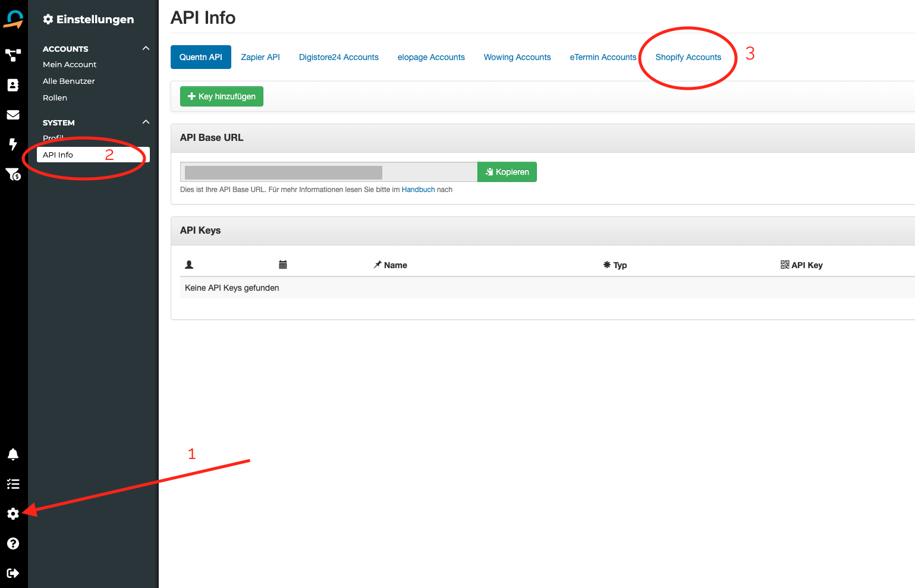This screenshot has width=915, height=588.
Task: Switch to Shopify Accounts tab
Action: pyautogui.click(x=688, y=57)
